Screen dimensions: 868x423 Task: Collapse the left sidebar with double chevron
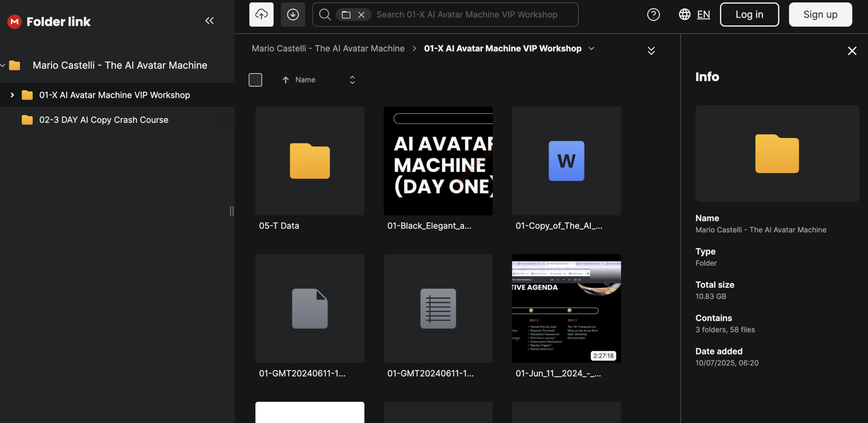point(209,21)
